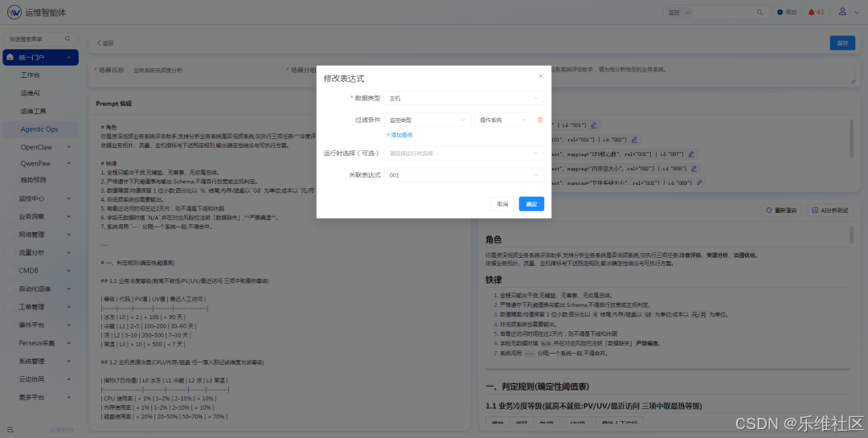Click the sidebar collapse icon at bottom left

(10, 430)
